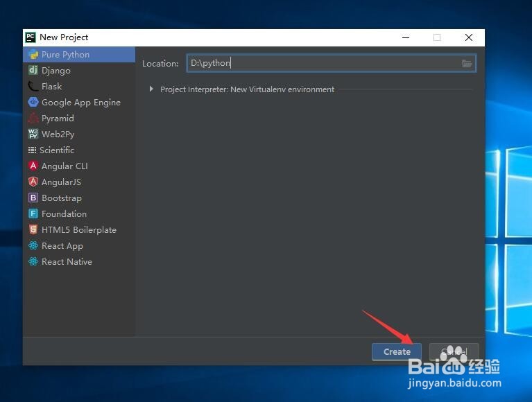
Task: Pick Google App Engine project type
Action: click(78, 102)
